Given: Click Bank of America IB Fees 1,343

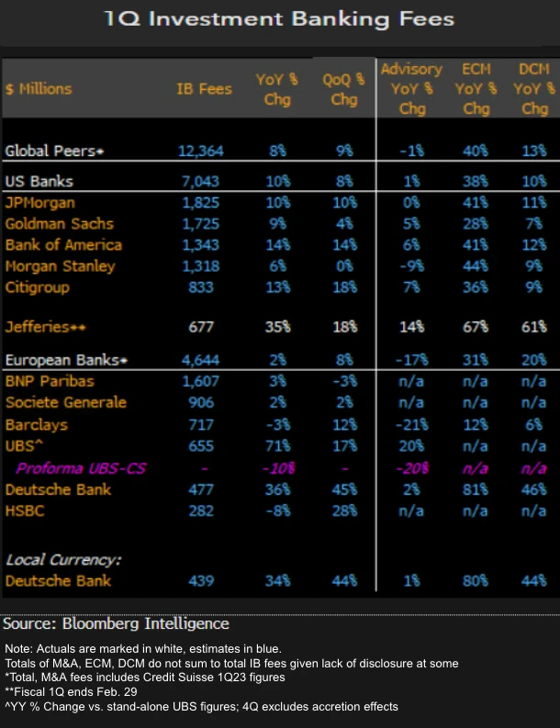Looking at the screenshot, I should tap(201, 245).
